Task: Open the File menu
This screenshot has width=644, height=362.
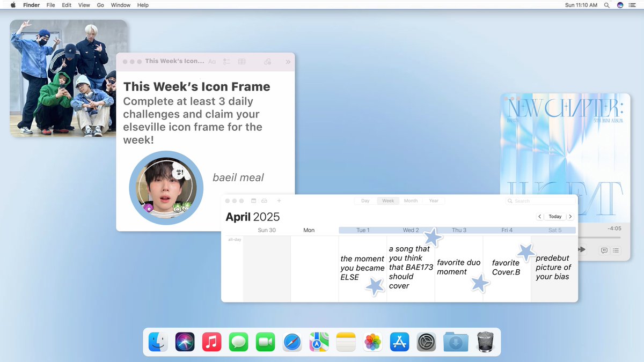Action: click(x=50, y=5)
